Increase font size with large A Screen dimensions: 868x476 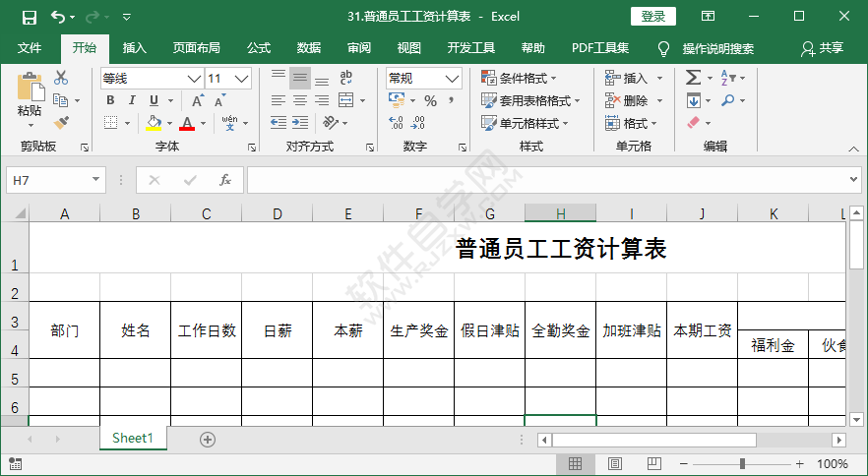[x=198, y=100]
